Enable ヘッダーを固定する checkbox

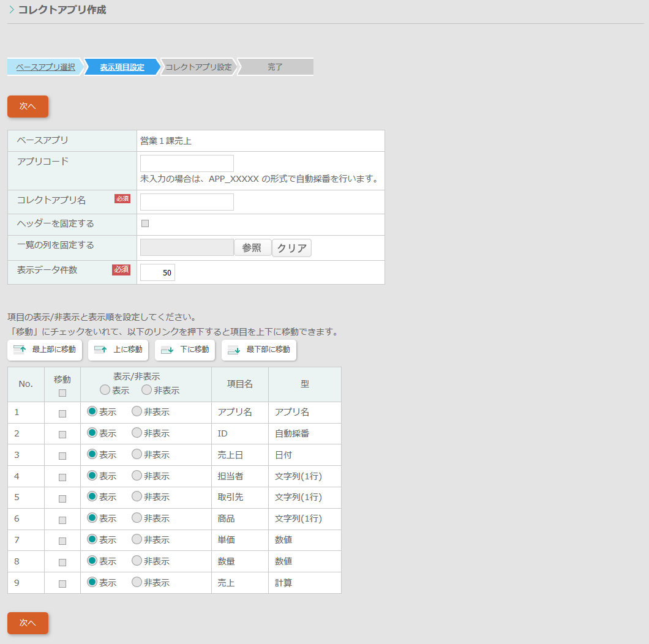145,223
